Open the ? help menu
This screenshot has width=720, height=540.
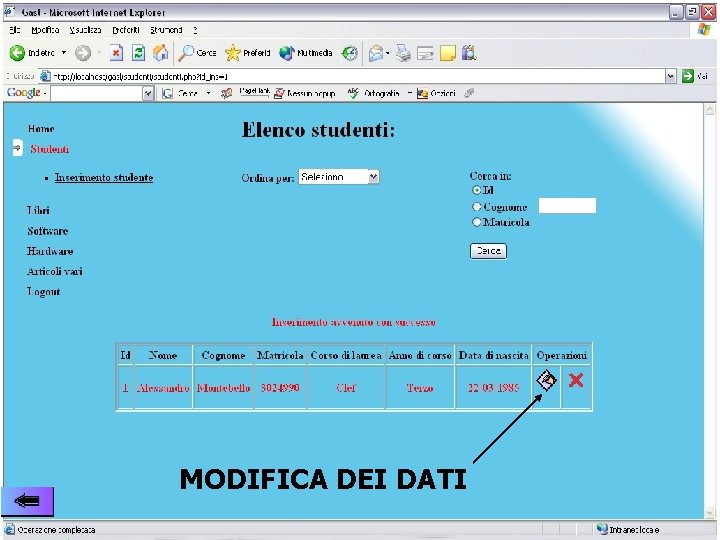pos(195,30)
